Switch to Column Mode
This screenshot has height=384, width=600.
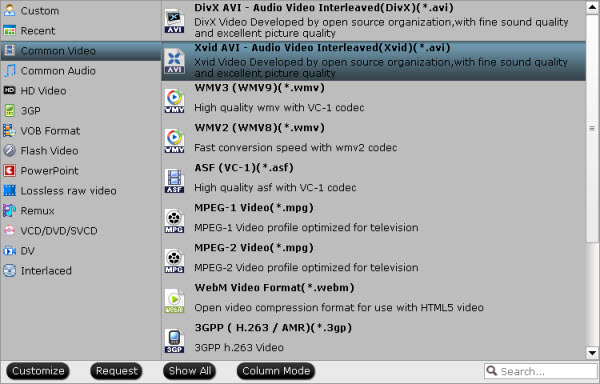click(x=276, y=371)
